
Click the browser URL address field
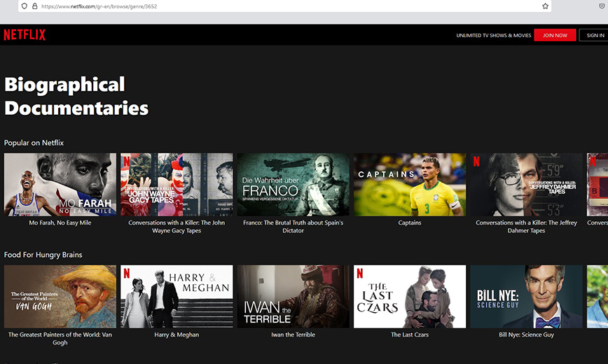(280, 6)
